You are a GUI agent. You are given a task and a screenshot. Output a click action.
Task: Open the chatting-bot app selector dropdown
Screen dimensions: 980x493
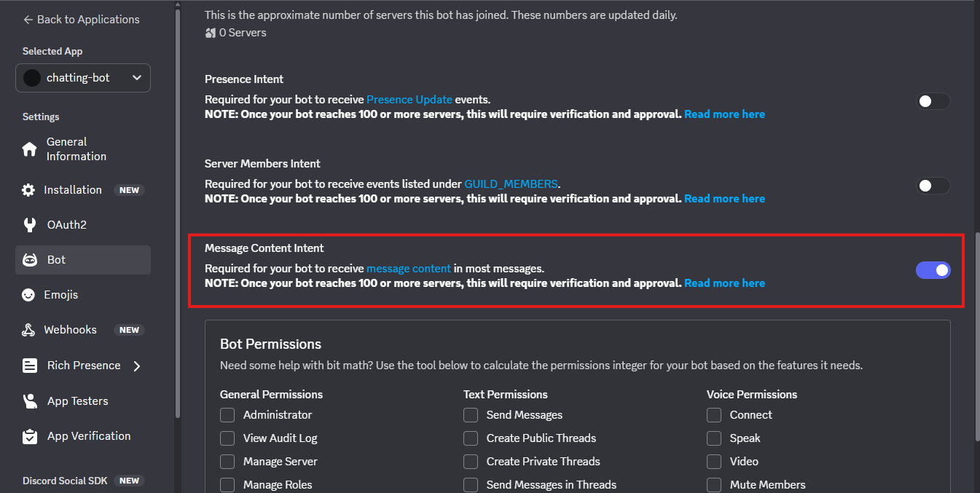[83, 78]
